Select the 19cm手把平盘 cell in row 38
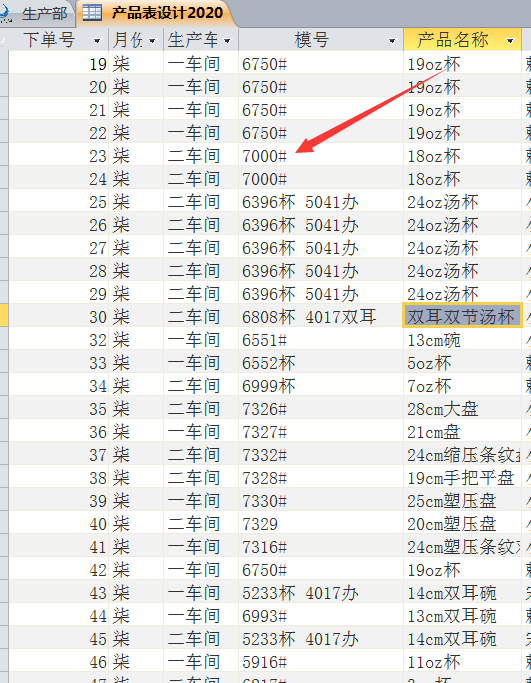The width and height of the screenshot is (531, 683). click(x=462, y=477)
